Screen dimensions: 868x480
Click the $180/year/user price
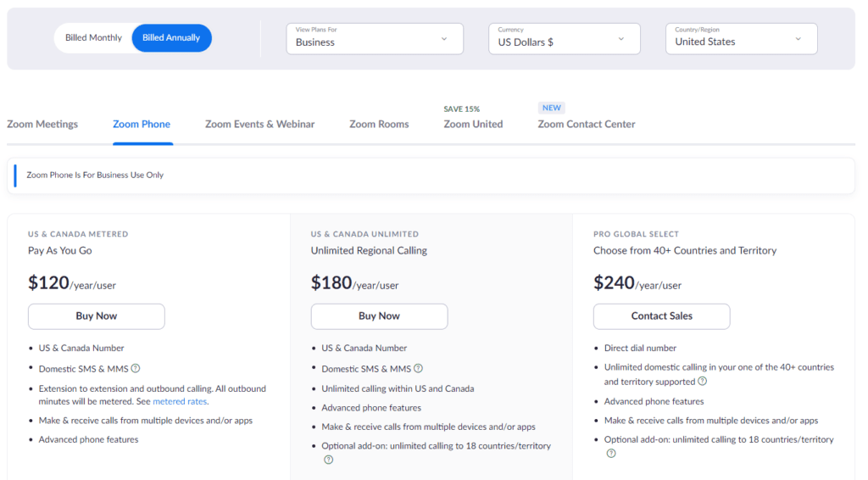click(354, 283)
